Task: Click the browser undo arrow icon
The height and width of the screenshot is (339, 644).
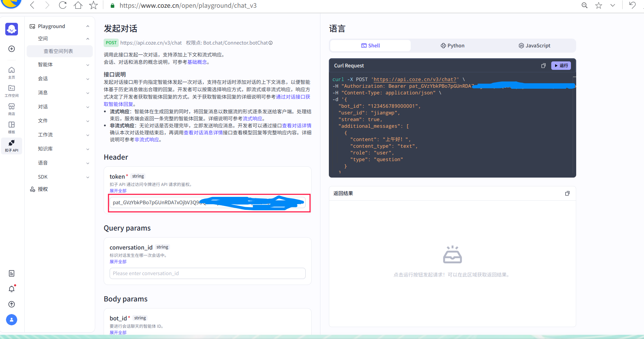Action: pyautogui.click(x=632, y=5)
